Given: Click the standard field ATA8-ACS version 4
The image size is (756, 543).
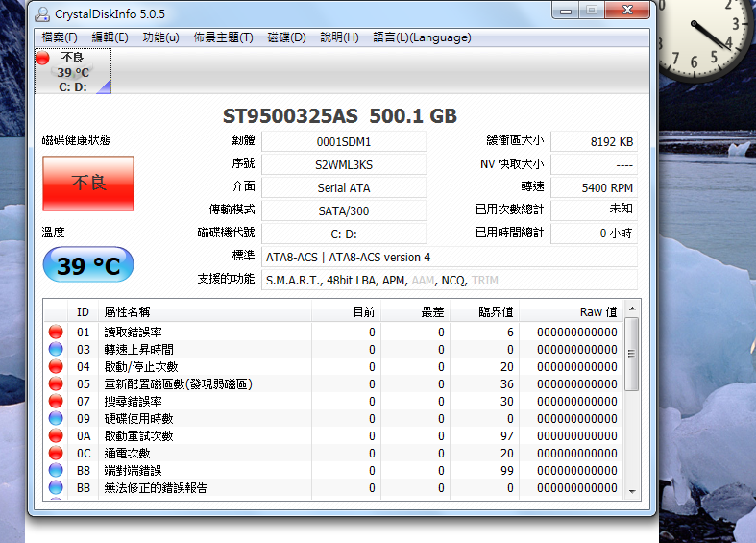Looking at the screenshot, I should [450, 257].
